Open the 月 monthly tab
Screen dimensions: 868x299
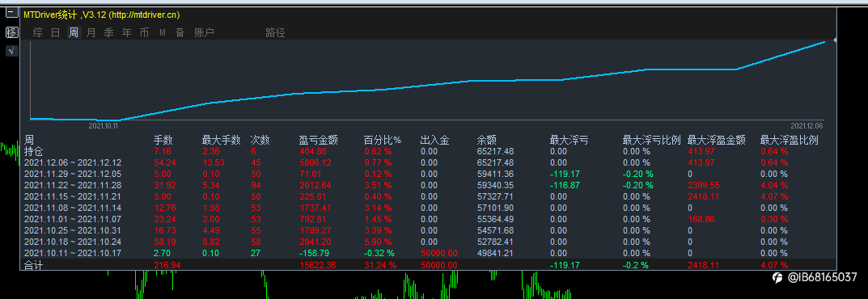[91, 32]
